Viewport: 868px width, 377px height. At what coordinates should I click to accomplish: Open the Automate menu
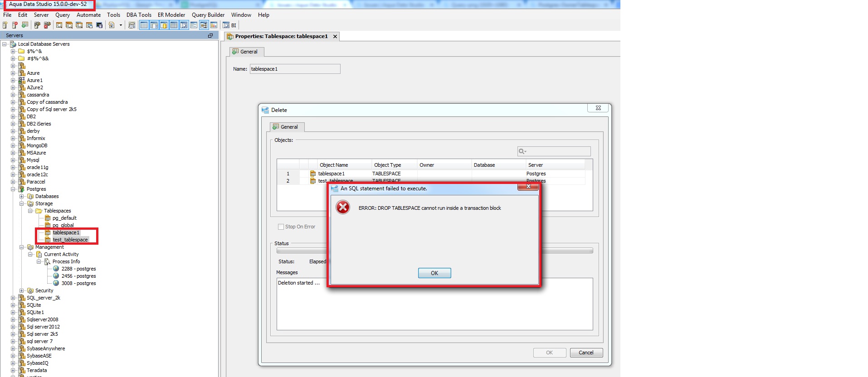[x=89, y=15]
